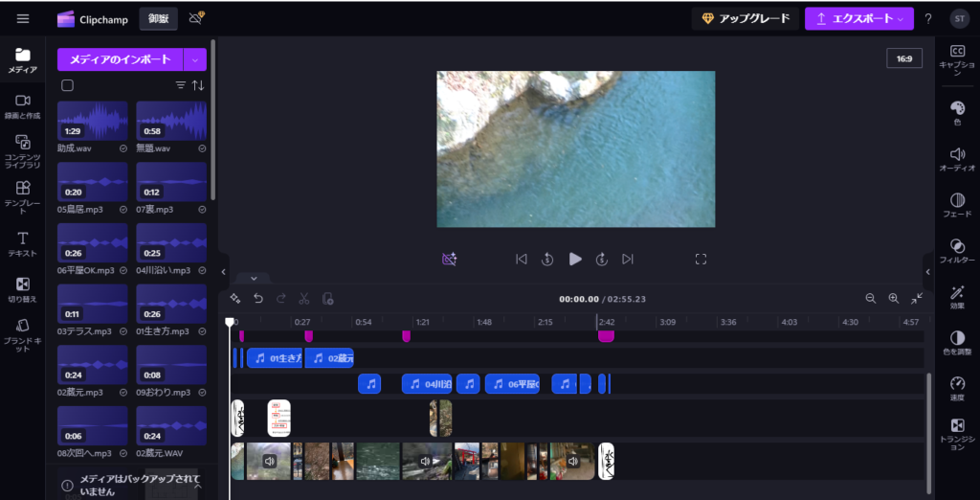Open the トランジション property panel

tap(957, 435)
